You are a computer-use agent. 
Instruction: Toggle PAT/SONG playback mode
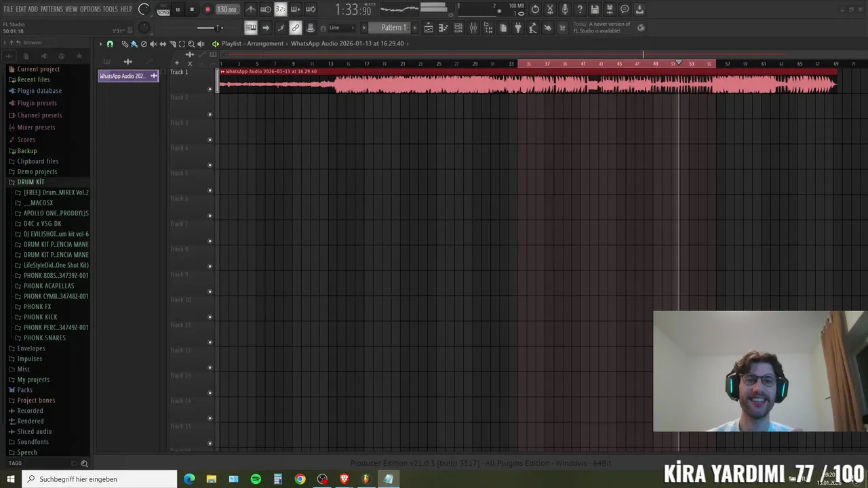pos(163,9)
